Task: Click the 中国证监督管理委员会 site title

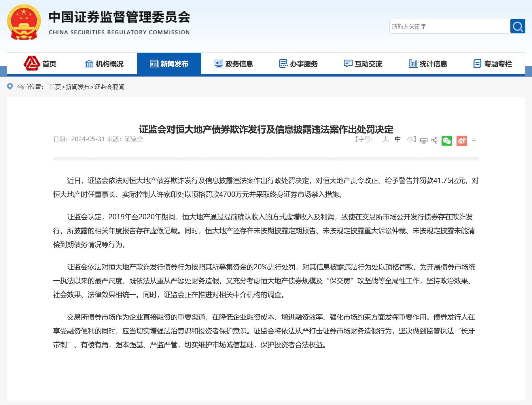Action: (120, 17)
